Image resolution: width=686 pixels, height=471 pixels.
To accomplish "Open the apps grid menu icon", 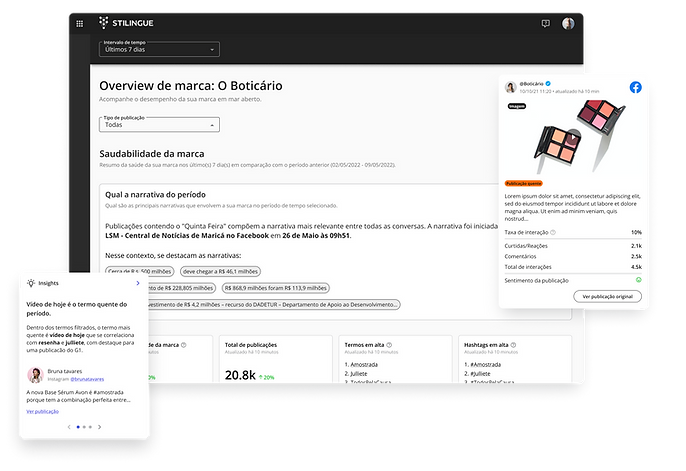I will 80,24.
